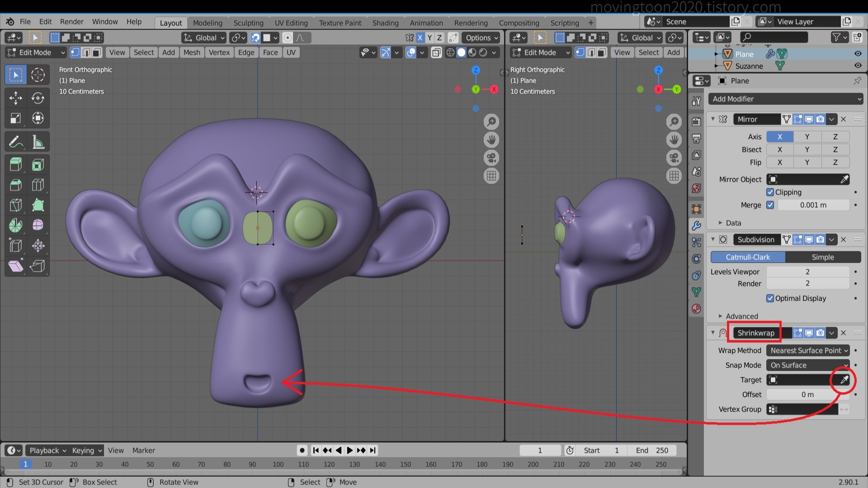Choose the Bevel tool
868x488 pixels.
coord(16,185)
